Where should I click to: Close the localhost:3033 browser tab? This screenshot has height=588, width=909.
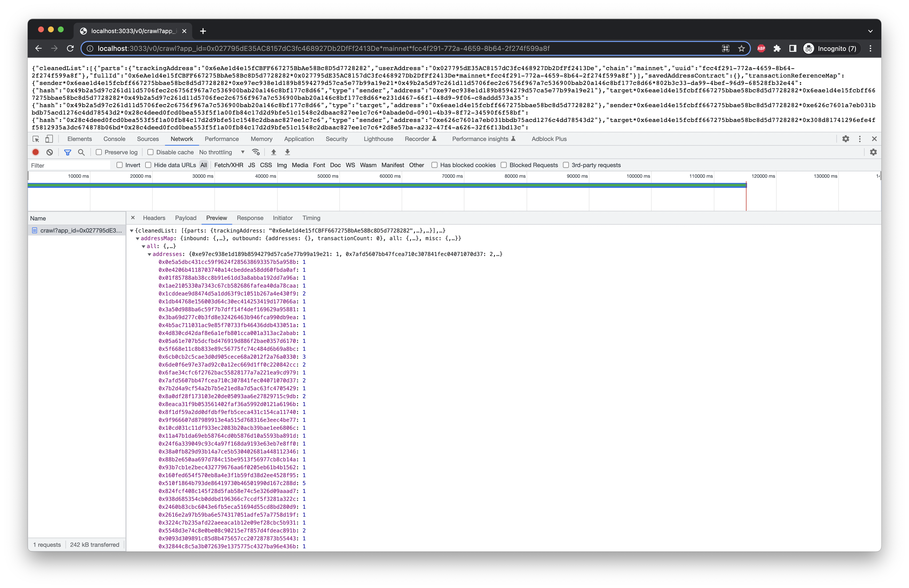coord(185,31)
